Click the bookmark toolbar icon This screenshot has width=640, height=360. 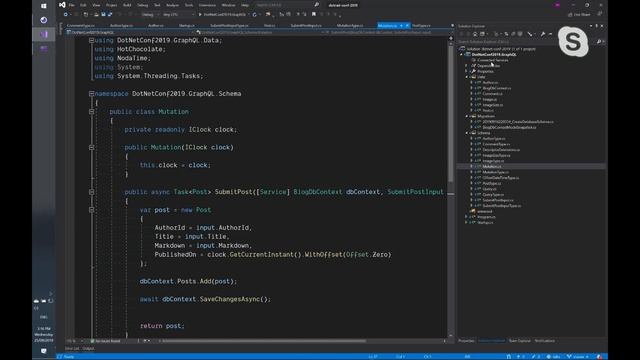(x=314, y=14)
